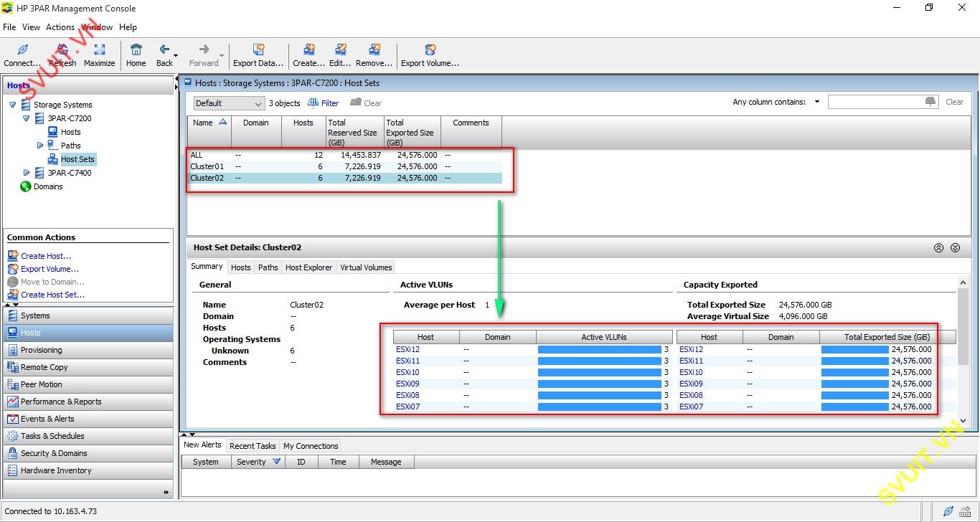Switch to Recent Tasks tab
Screen dimensions: 980x522
253,446
